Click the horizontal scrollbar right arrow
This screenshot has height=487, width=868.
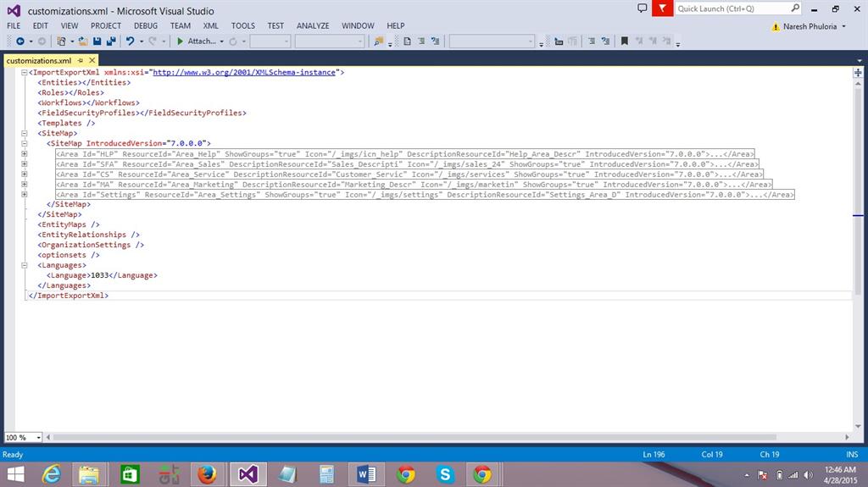click(847, 437)
